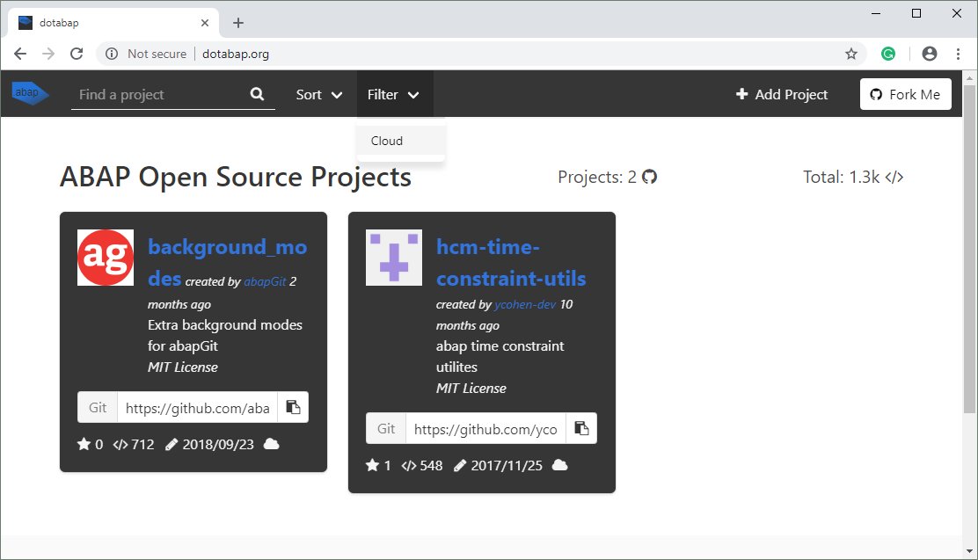Click cloud icon on background_modes card
This screenshot has height=560, width=978.
[x=271, y=444]
